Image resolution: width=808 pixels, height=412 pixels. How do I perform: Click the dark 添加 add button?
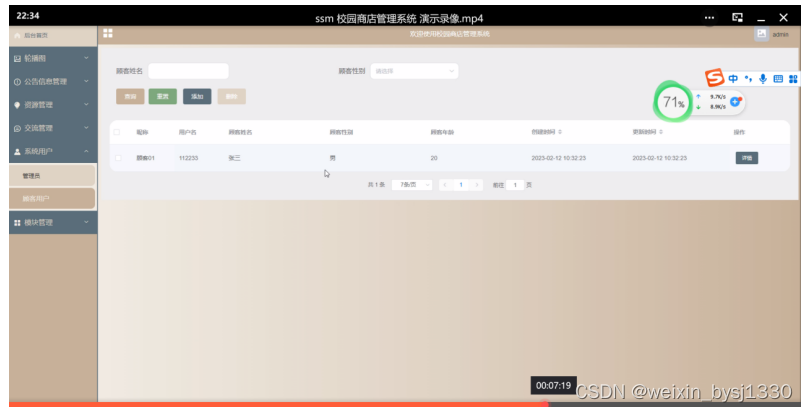coord(197,96)
